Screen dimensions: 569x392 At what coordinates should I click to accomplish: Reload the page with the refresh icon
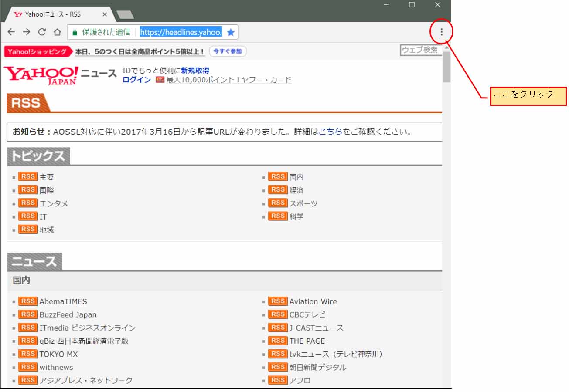(42, 32)
